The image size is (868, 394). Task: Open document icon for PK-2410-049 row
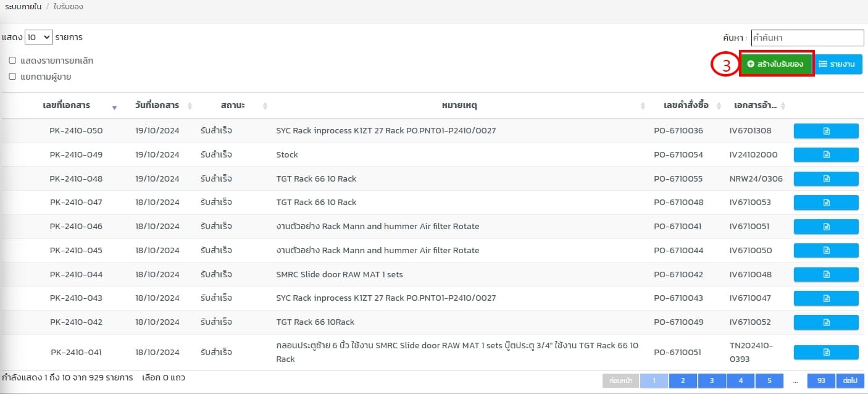click(825, 154)
